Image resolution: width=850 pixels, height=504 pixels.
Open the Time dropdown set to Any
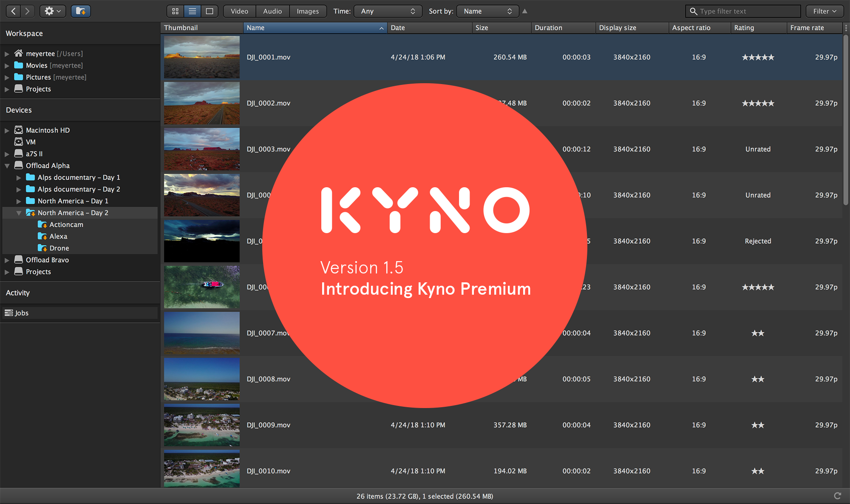388,11
